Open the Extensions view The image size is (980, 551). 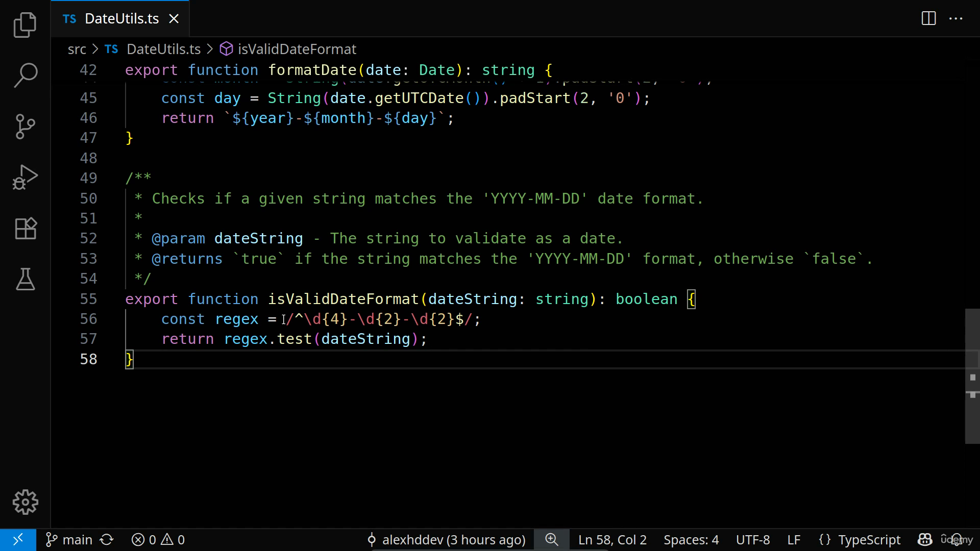[x=25, y=229]
